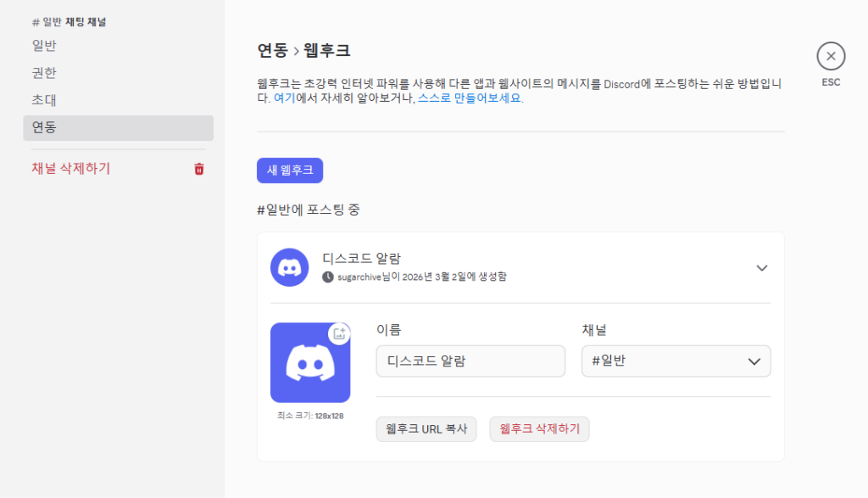Open the 여기 link in the description
868x498 pixels.
284,98
